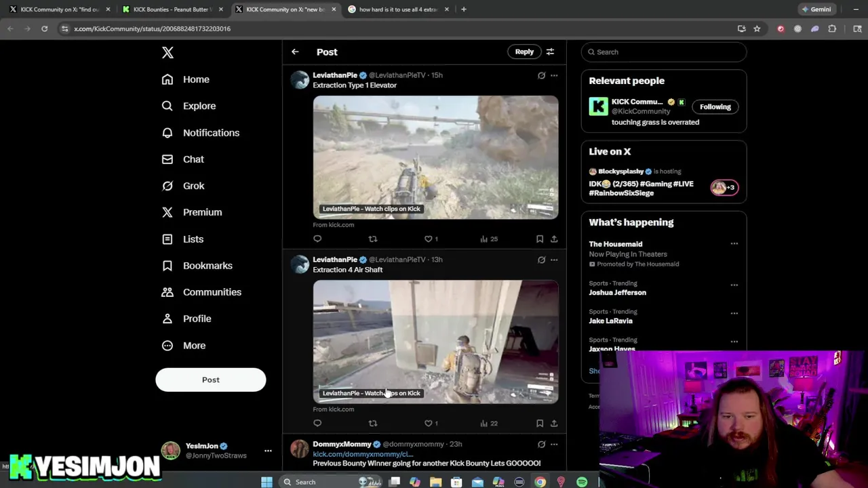This screenshot has width=868, height=488.
Task: Open reply sort filter icon beside Reply
Action: tap(550, 52)
